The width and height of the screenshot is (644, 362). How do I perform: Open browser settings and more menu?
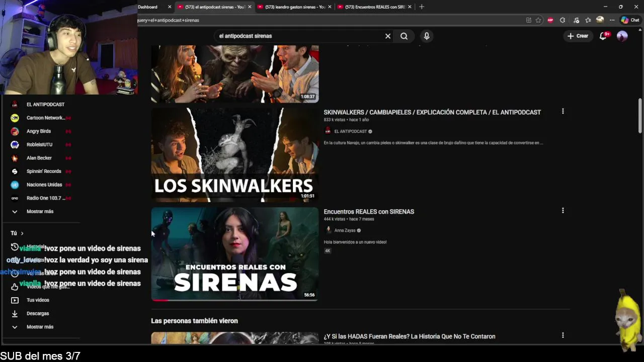612,20
